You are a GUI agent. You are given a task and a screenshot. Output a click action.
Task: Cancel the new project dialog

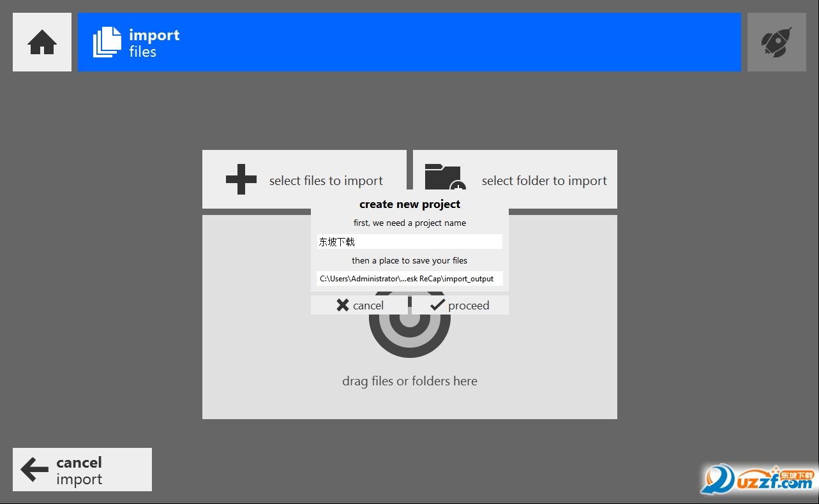click(359, 305)
